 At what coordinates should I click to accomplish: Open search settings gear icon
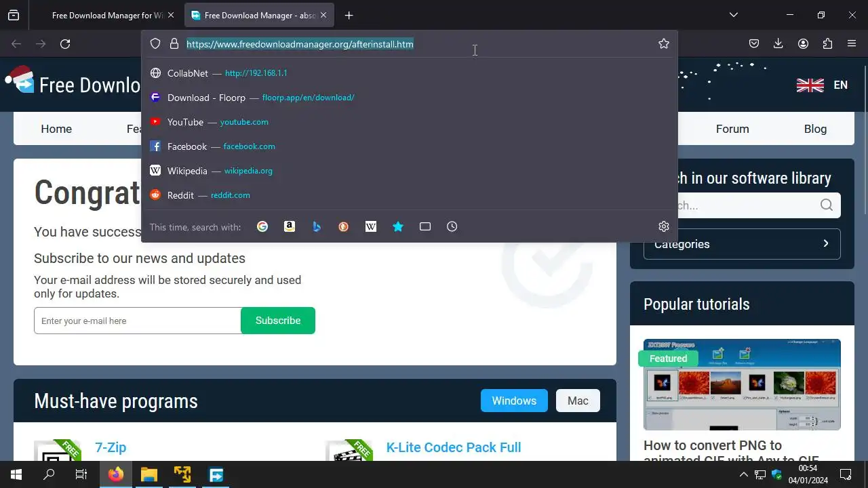point(664,226)
